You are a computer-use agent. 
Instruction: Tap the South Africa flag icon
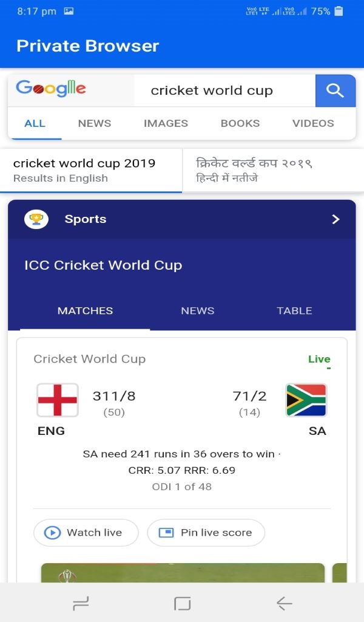tap(306, 400)
